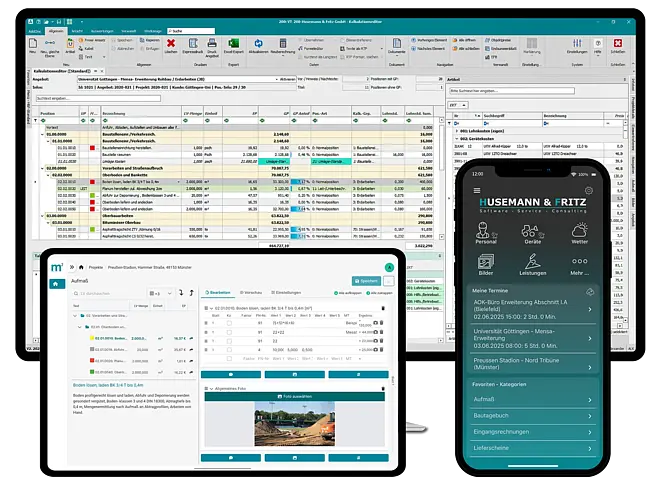Click the Speichern button on tablet
The image size is (660, 495).
pyautogui.click(x=366, y=281)
